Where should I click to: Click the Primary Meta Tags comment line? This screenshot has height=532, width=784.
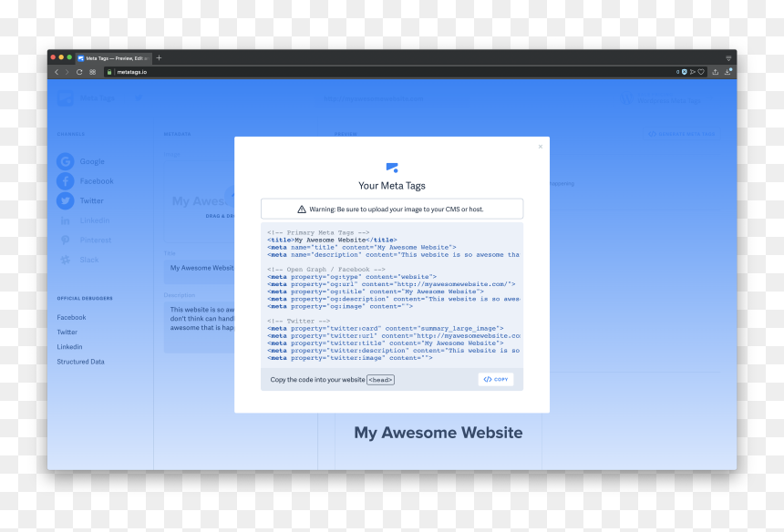pyautogui.click(x=318, y=233)
